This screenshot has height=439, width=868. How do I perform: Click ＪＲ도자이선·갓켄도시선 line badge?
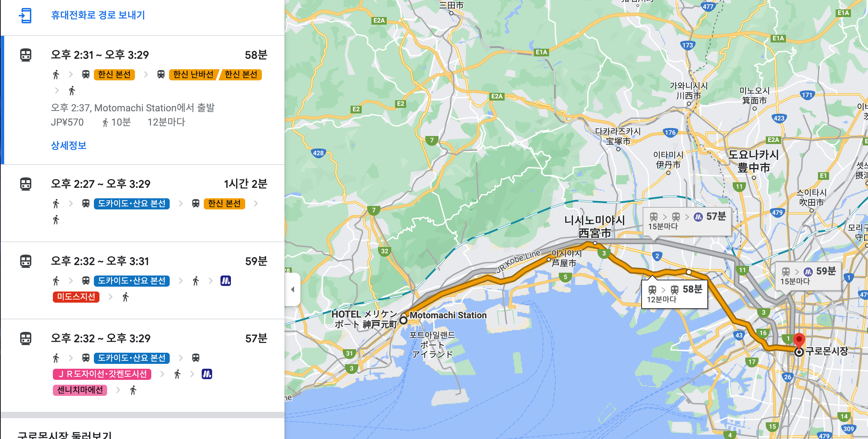102,374
